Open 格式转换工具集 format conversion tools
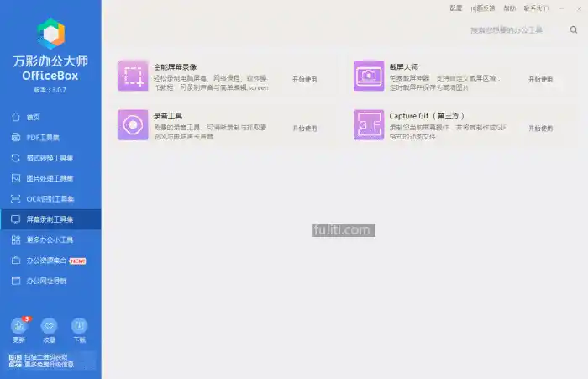This screenshot has width=588, height=379. click(x=50, y=158)
